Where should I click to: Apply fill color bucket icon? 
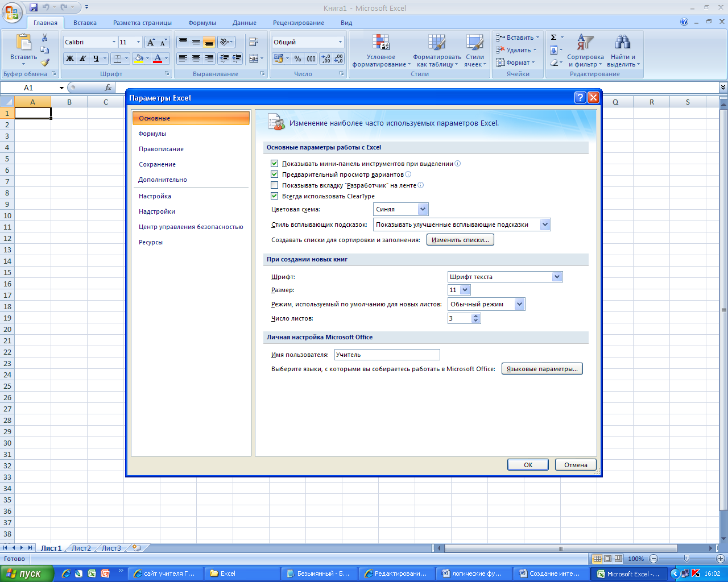coord(138,59)
